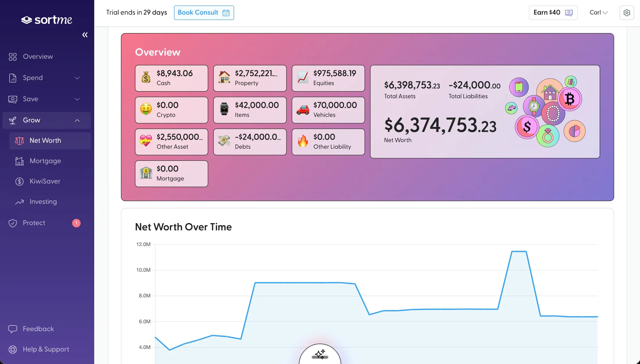
Task: Click the Net Worth Over Time heading
Action: 183,227
